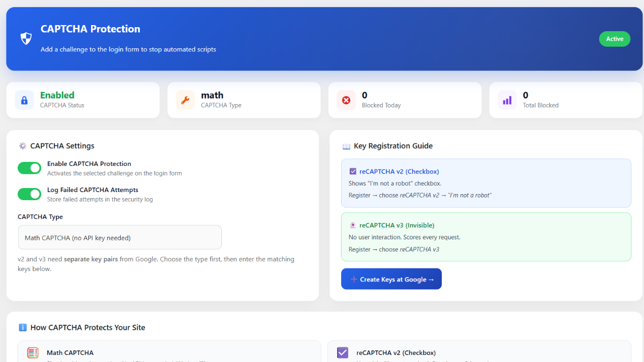Open the Create Keys at Google link
Image resolution: width=644 pixels, height=362 pixels.
[391, 279]
